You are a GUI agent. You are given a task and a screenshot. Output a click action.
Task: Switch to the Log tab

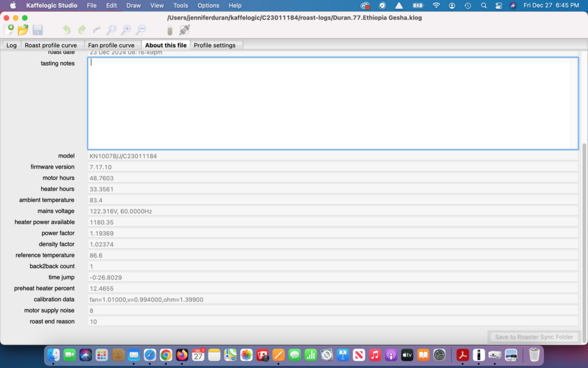(11, 45)
